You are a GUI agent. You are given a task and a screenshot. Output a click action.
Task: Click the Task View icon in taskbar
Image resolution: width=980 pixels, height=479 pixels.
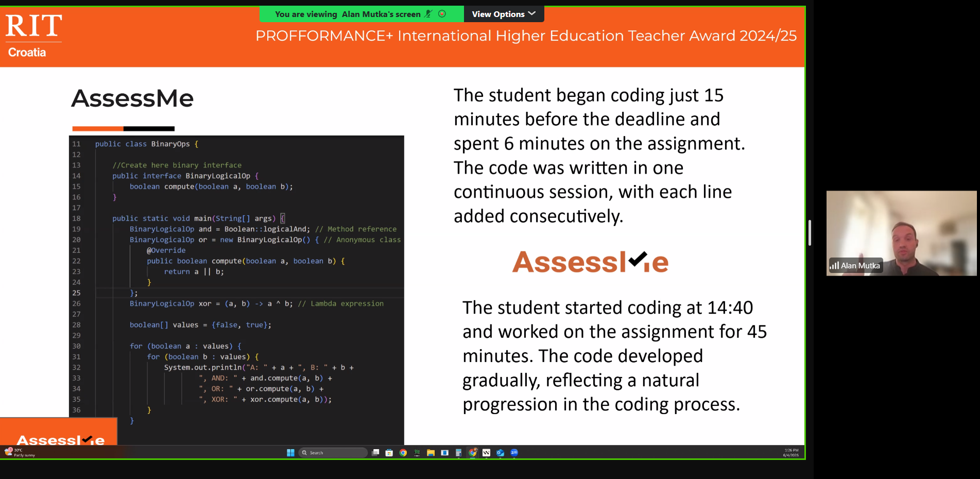pyautogui.click(x=375, y=453)
